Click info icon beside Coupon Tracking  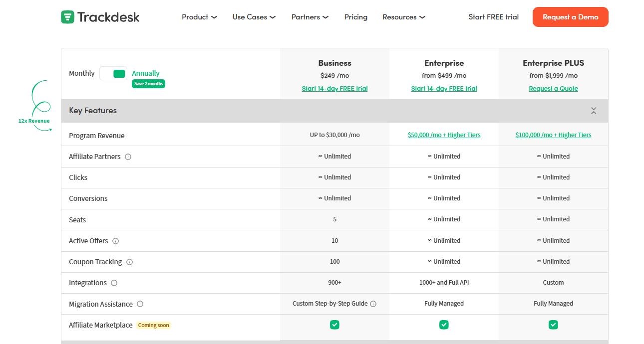[129, 262]
